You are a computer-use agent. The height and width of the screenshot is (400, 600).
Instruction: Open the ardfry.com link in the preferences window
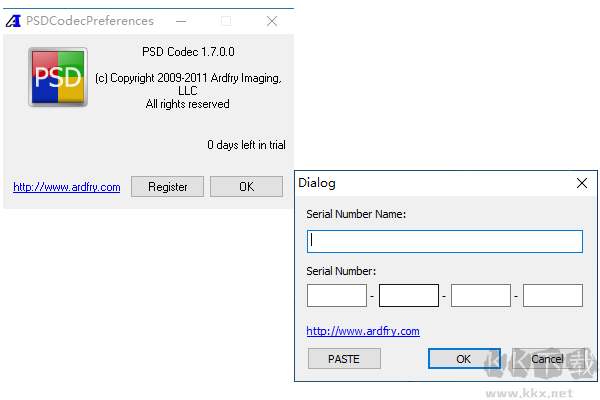tap(67, 187)
